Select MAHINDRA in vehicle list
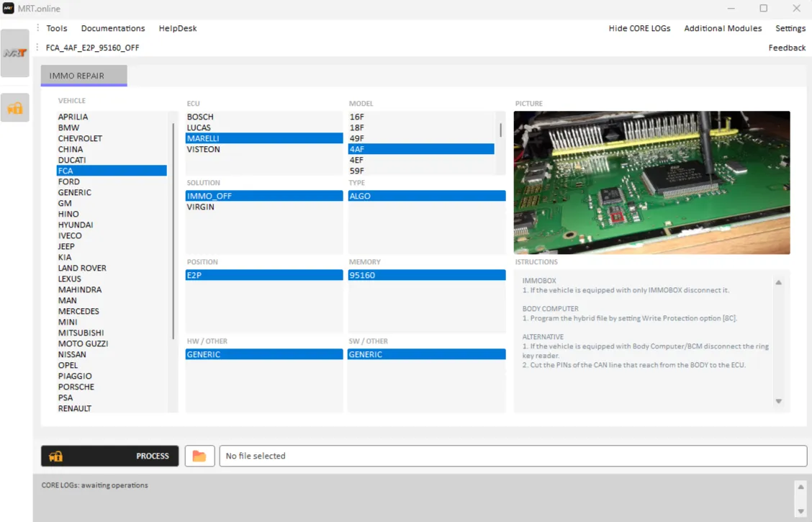The width and height of the screenshot is (812, 522). click(x=112, y=289)
